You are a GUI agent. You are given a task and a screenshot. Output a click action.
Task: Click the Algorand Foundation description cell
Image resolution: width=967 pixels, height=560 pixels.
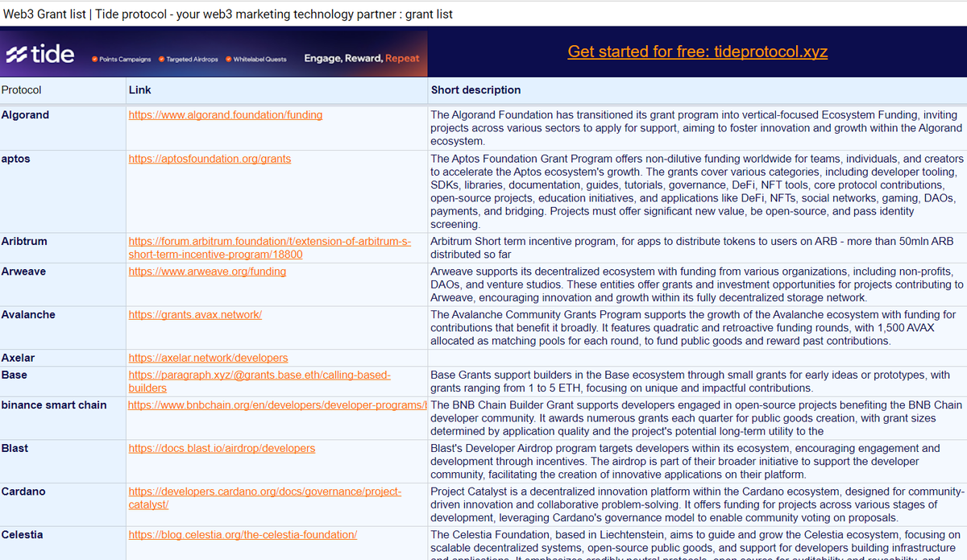click(x=697, y=128)
